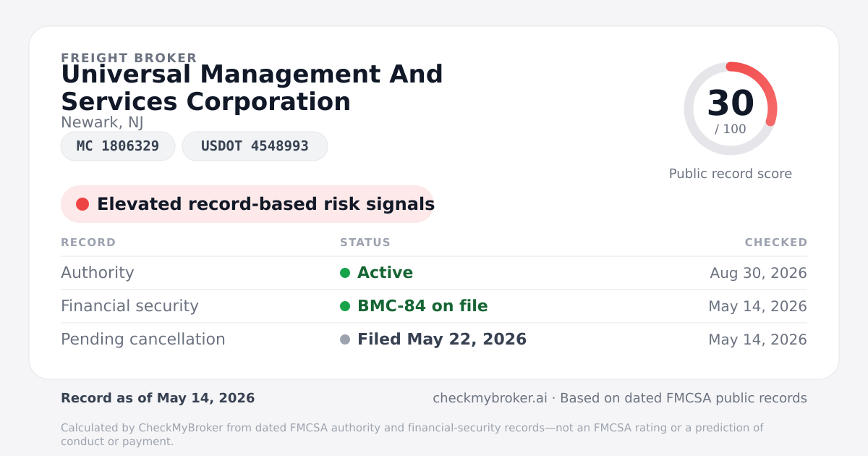Click the green dot beside BMC-84 on file

coord(345,306)
